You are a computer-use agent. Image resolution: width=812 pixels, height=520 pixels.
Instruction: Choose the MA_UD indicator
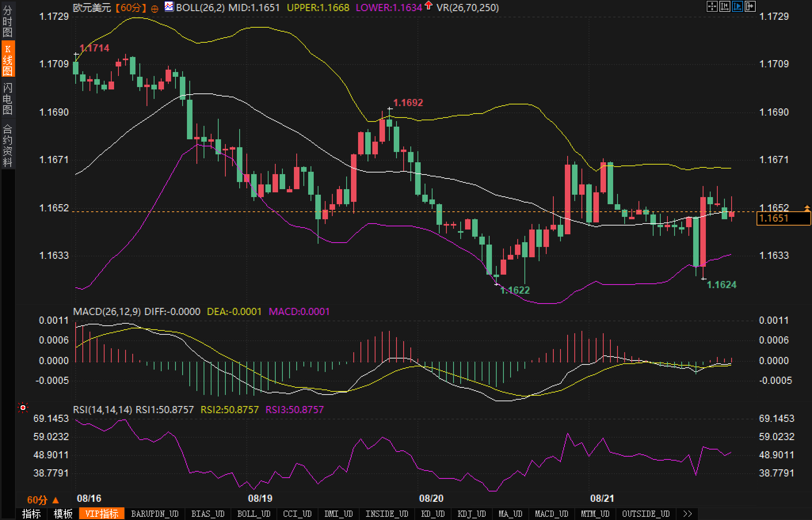pos(511,514)
